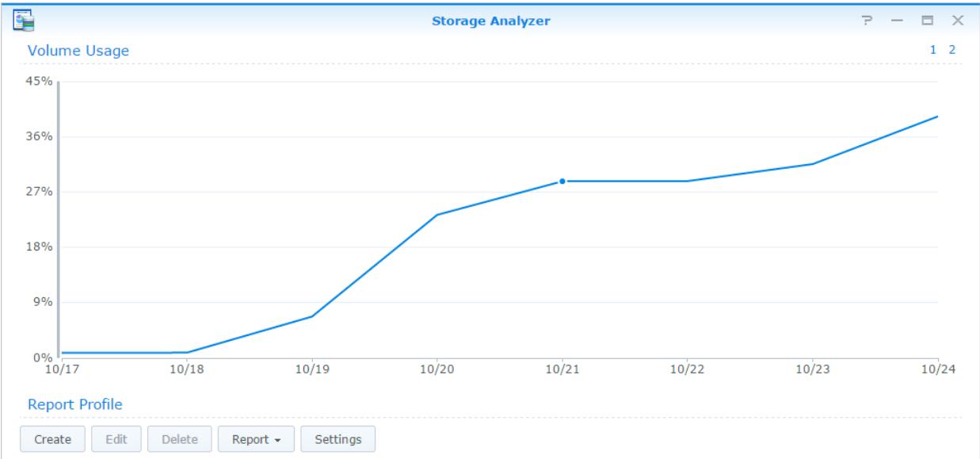Screen dimensions: 980x459
Task: Click the 10/20 axis label
Action: 436,369
